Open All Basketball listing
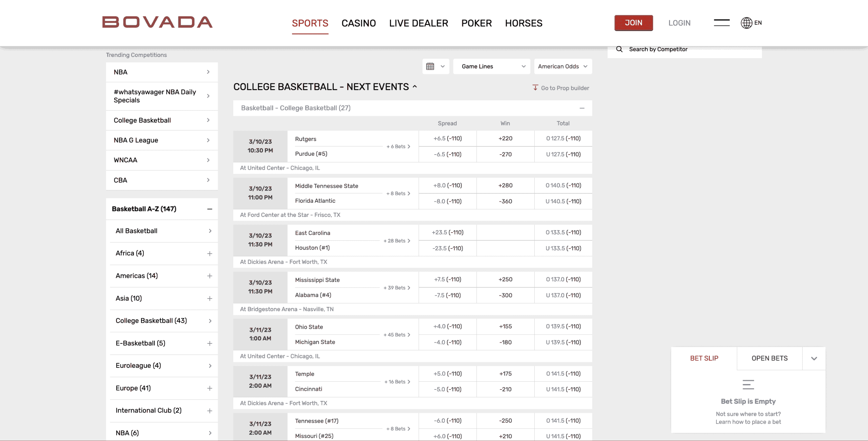The height and width of the screenshot is (441, 868). [164, 231]
